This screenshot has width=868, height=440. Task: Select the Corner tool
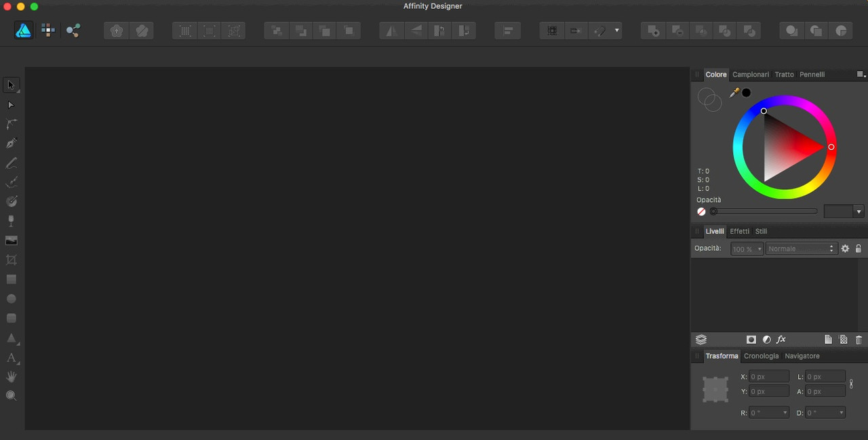click(11, 125)
